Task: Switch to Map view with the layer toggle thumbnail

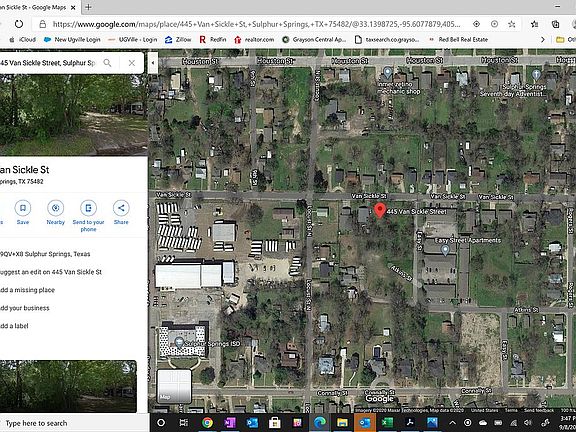Action: pyautogui.click(x=174, y=386)
